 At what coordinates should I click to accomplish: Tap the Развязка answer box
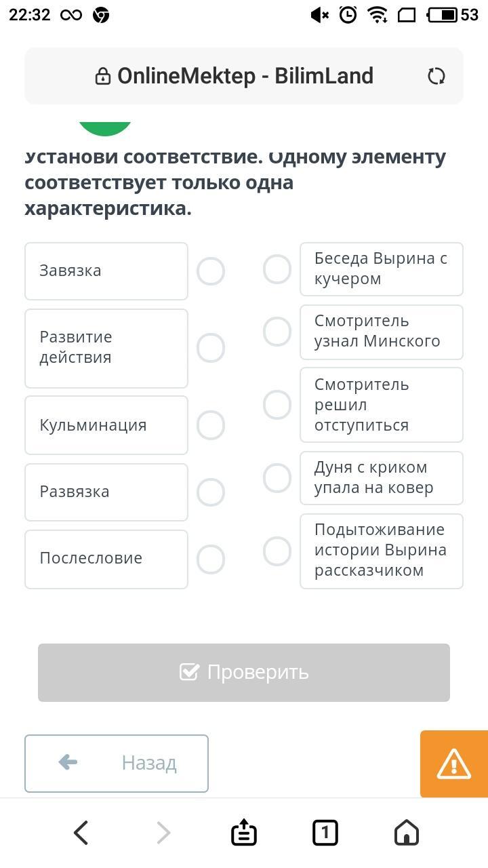[x=106, y=492]
